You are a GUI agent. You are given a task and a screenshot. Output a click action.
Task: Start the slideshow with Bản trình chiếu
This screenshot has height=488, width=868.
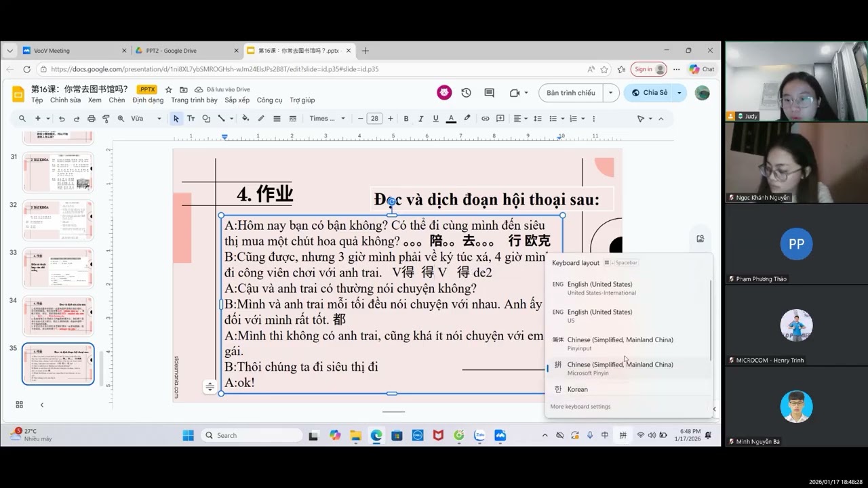(x=571, y=93)
